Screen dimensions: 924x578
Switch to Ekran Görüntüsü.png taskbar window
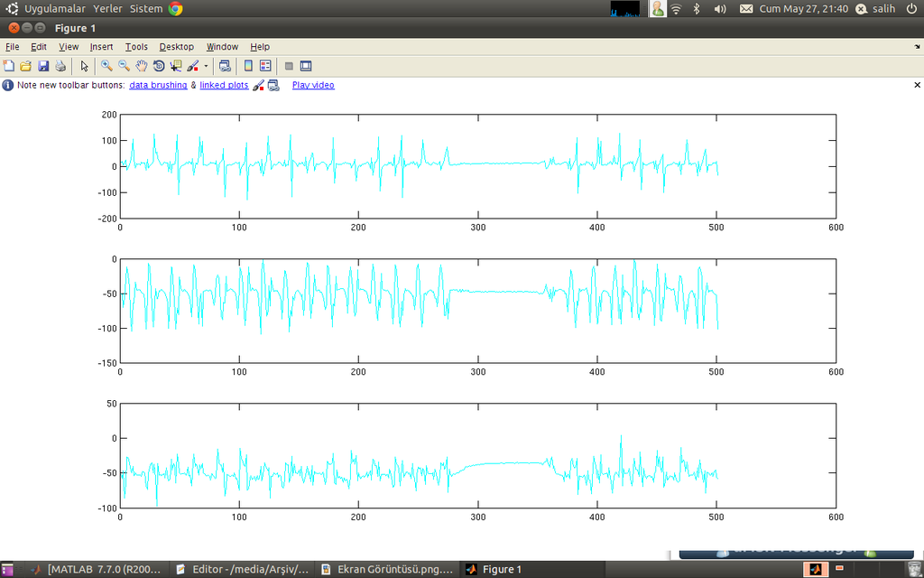point(387,569)
